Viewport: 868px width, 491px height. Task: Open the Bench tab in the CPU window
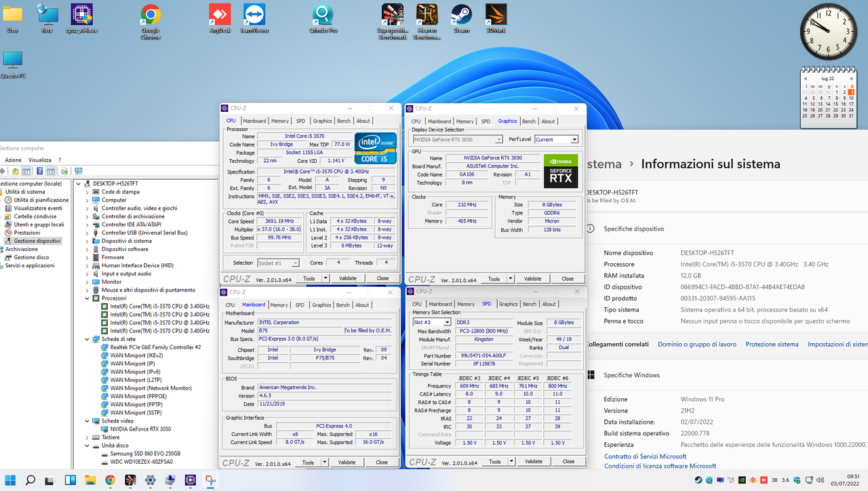coord(344,121)
